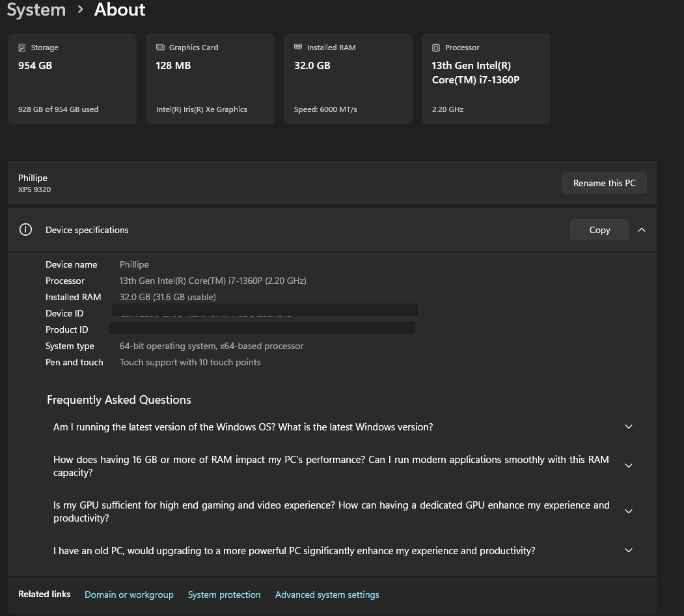Viewport: 684px width, 616px height.
Task: Open the Domain or workgroup link
Action: (x=129, y=595)
